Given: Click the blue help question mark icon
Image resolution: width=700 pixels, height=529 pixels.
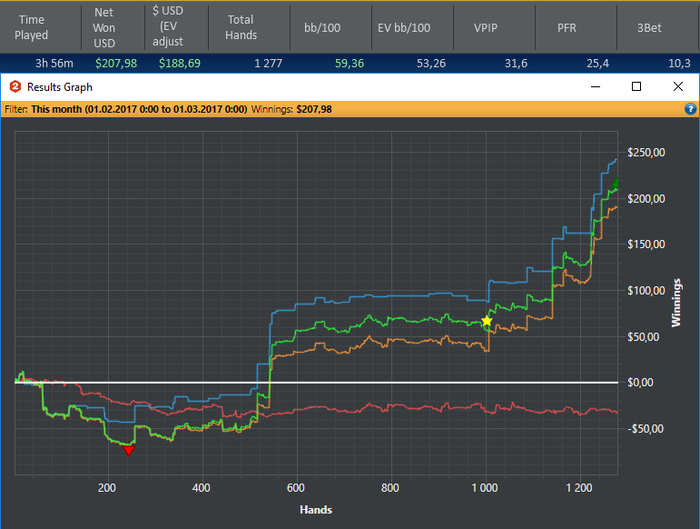Looking at the screenshot, I should (x=690, y=109).
